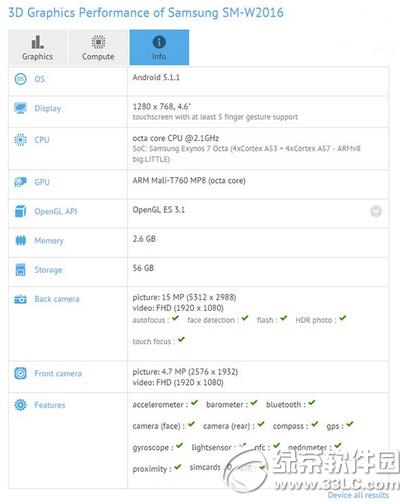Open the Device all results link

pyautogui.click(x=358, y=495)
